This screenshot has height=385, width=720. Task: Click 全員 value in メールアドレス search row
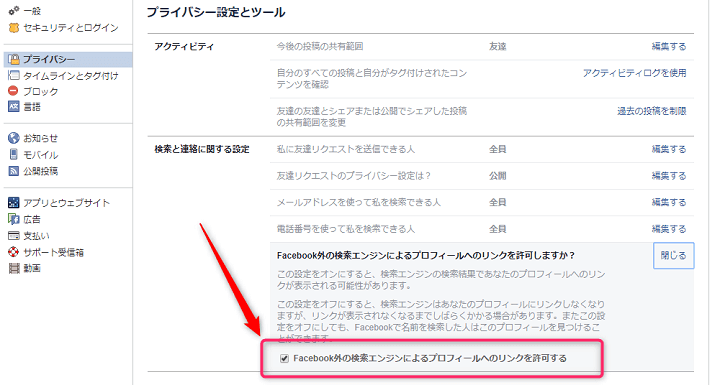tap(498, 202)
